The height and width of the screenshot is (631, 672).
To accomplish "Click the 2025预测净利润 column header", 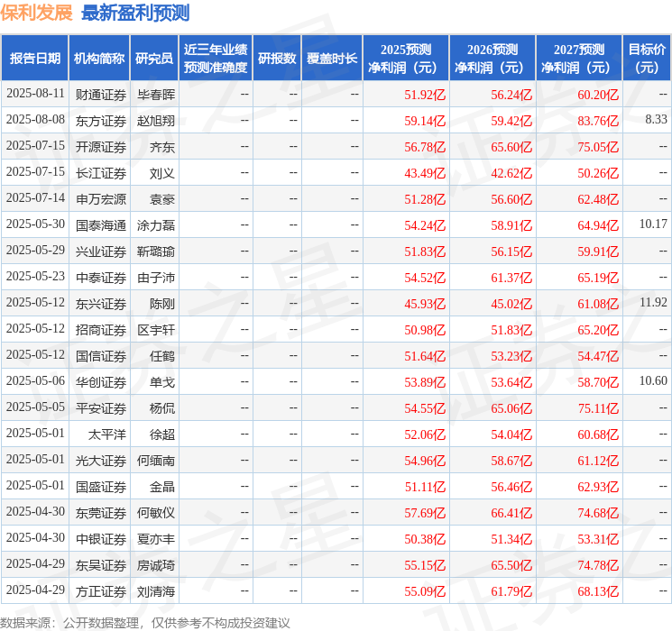I will point(406,59).
